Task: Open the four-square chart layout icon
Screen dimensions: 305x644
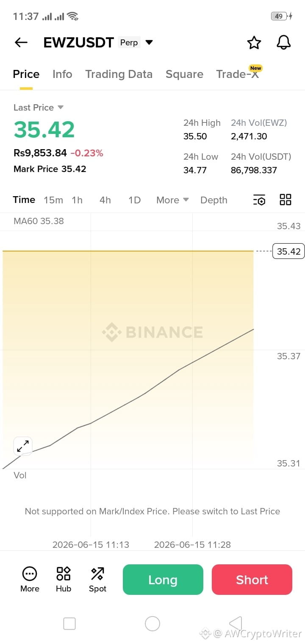Action: point(286,200)
